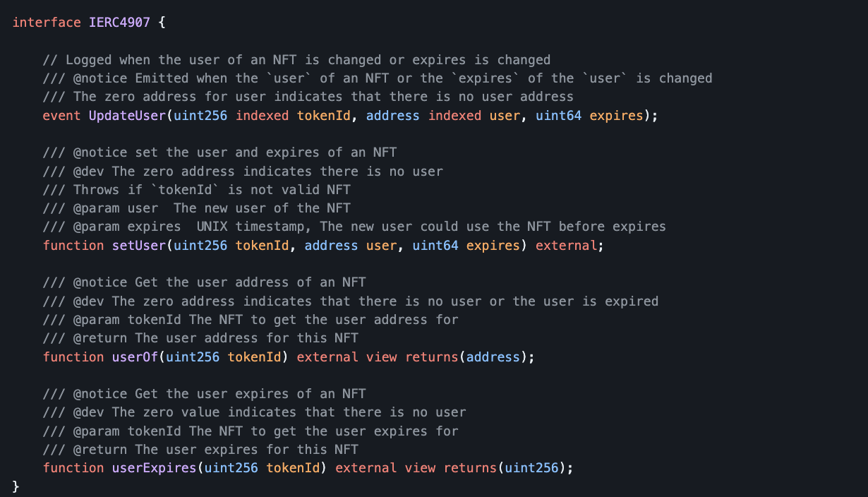Click the 'Logged when the user' comment line
This screenshot has width=868, height=497.
tap(296, 59)
